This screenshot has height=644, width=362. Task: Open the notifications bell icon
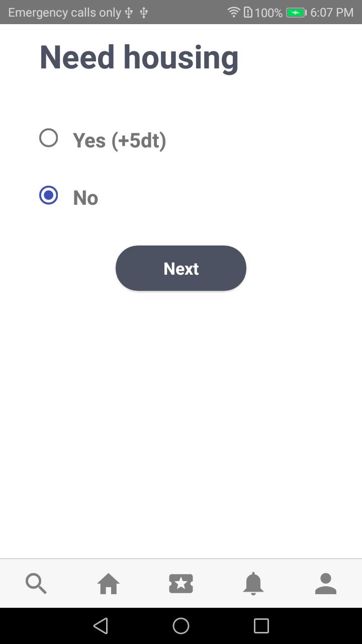[x=253, y=584]
